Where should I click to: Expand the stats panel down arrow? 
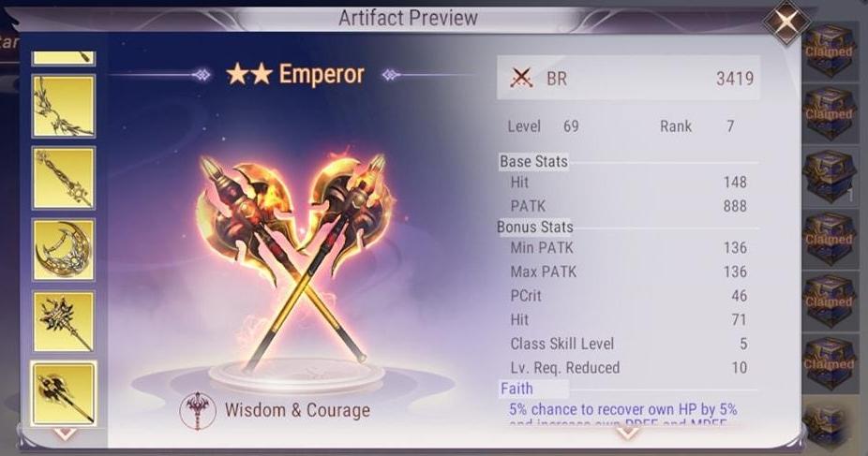tap(627, 434)
